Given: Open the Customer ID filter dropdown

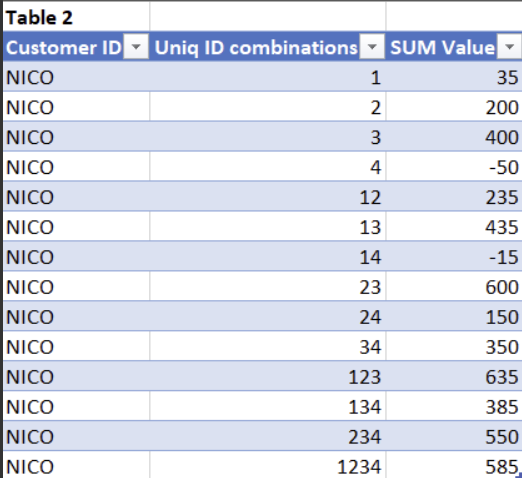Looking at the screenshot, I should coord(136,47).
